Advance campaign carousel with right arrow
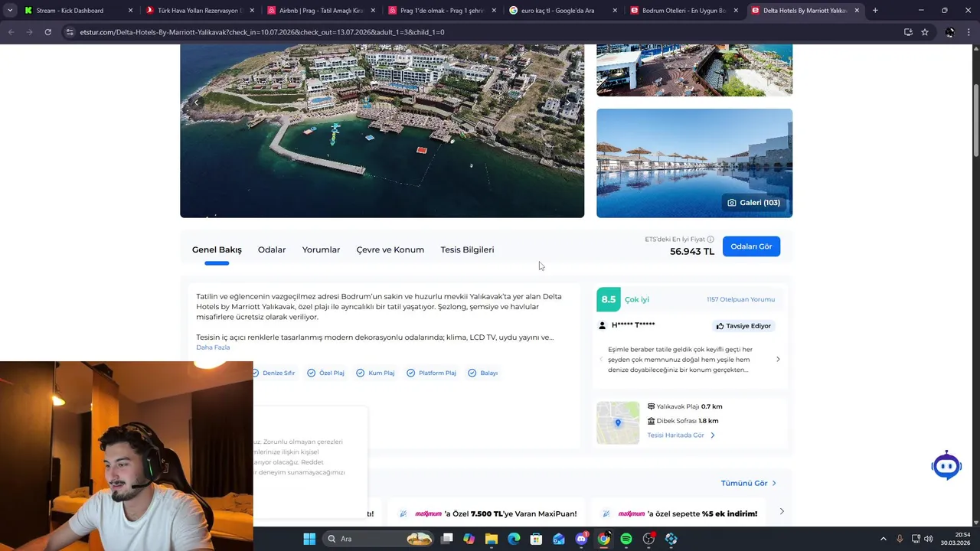 782,511
